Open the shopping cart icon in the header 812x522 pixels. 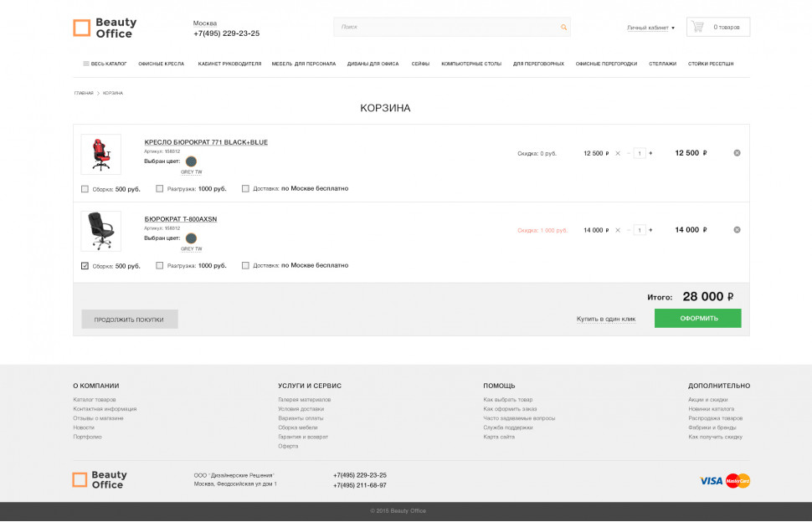click(x=697, y=27)
